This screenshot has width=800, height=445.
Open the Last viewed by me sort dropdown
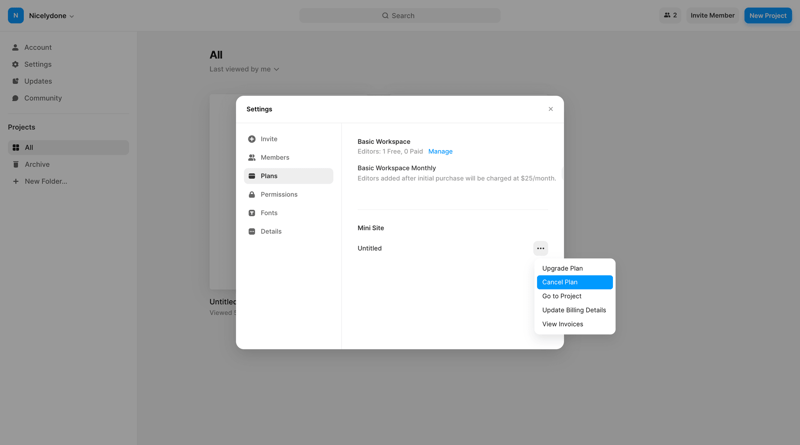244,69
